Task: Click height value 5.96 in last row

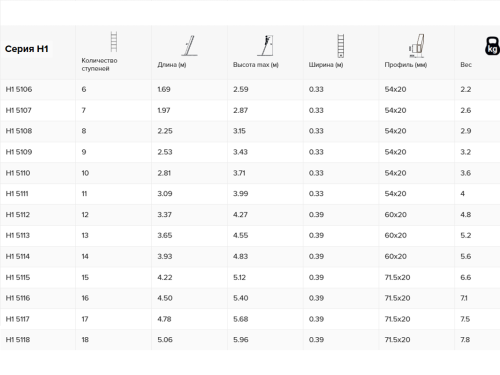Action: coord(241,340)
